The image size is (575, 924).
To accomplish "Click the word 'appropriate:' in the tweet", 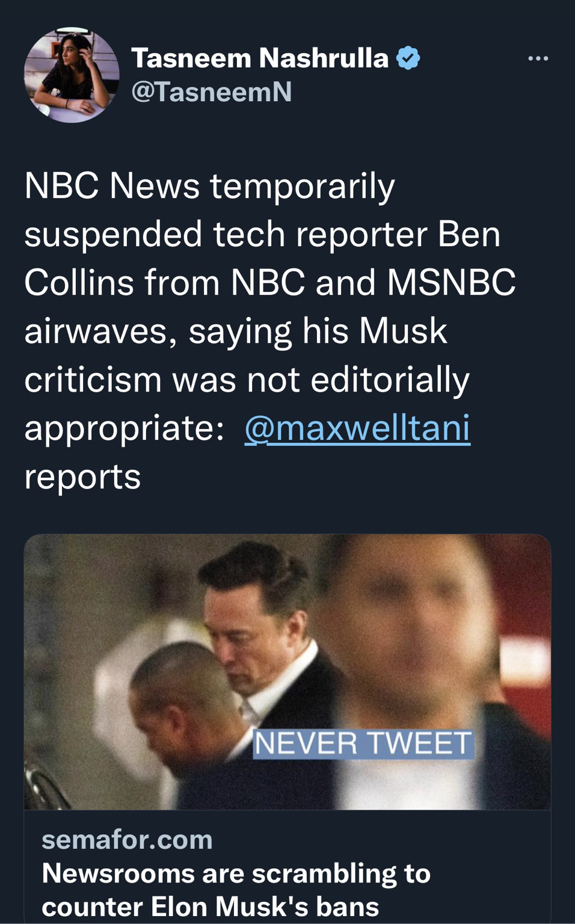I will point(124,428).
